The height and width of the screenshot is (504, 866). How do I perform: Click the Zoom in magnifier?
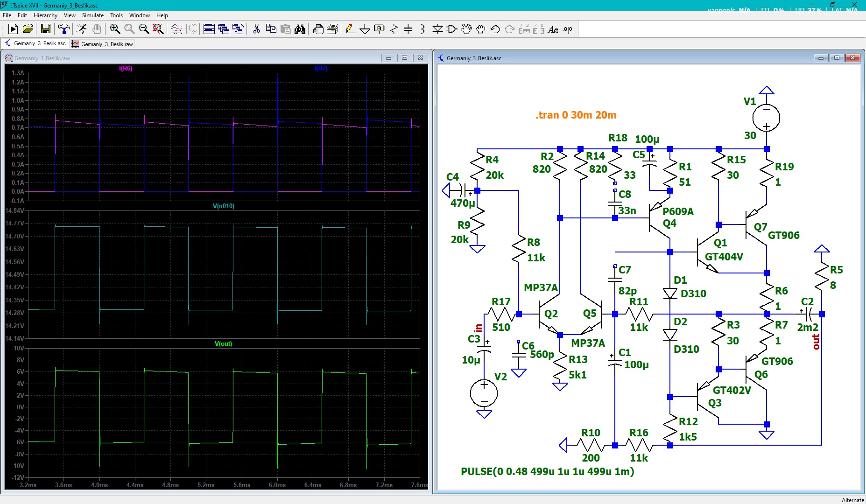pos(115,29)
